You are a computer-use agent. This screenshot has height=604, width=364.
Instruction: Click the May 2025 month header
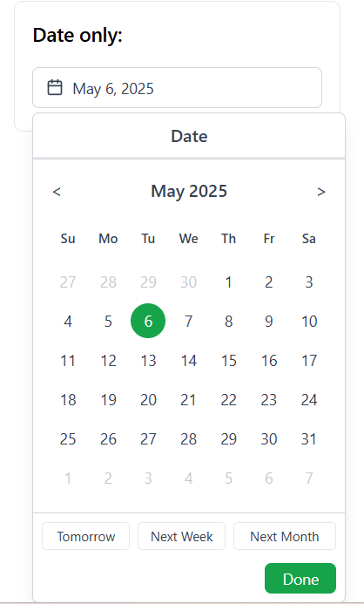[189, 191]
